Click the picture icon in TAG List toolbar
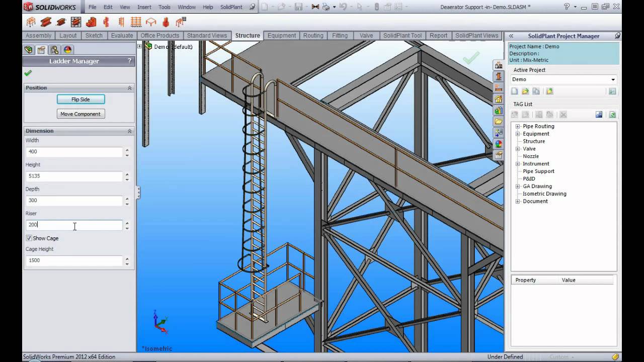644x362 pixels. [599, 115]
